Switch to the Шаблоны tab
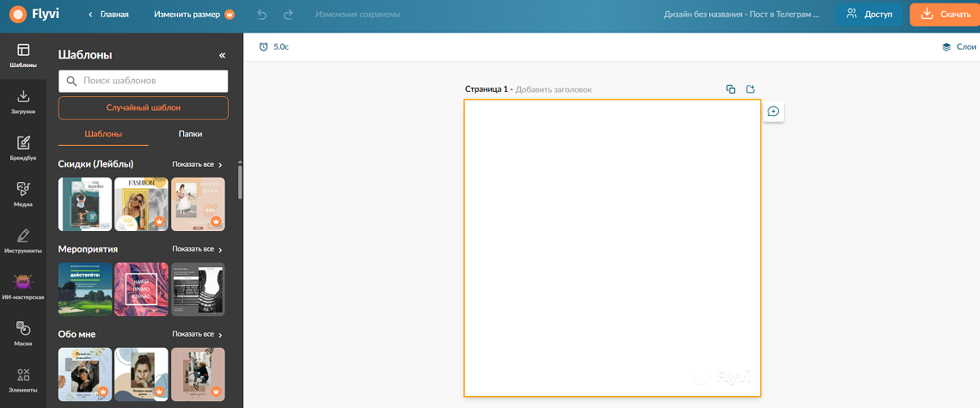This screenshot has height=408, width=980. [x=103, y=134]
